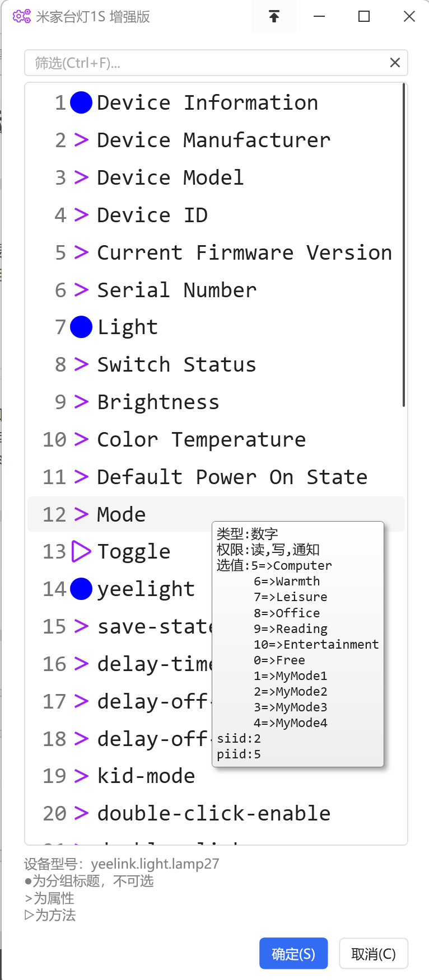This screenshot has height=980, width=429.
Task: Click the pin-to-top arrow icon in title bar
Action: pyautogui.click(x=274, y=16)
